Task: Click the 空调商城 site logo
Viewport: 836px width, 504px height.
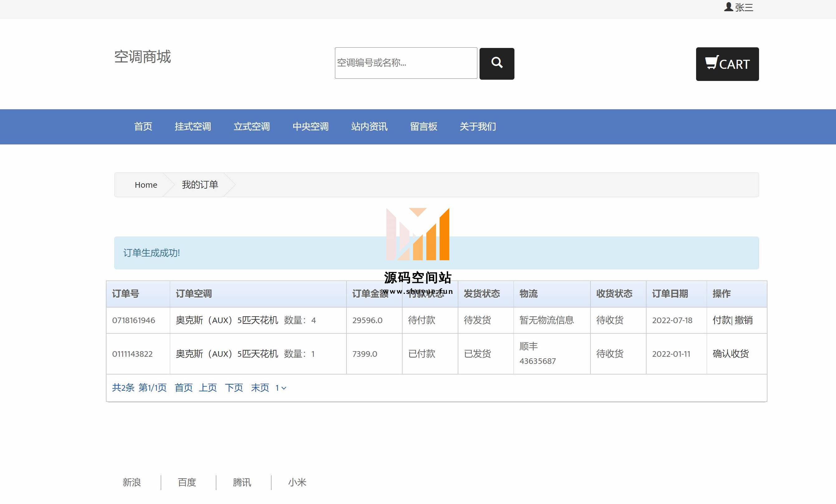Action: coord(142,57)
